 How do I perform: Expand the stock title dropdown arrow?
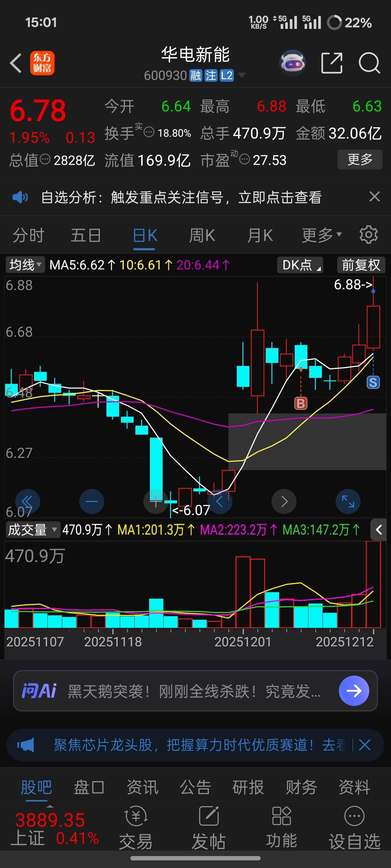click(241, 75)
